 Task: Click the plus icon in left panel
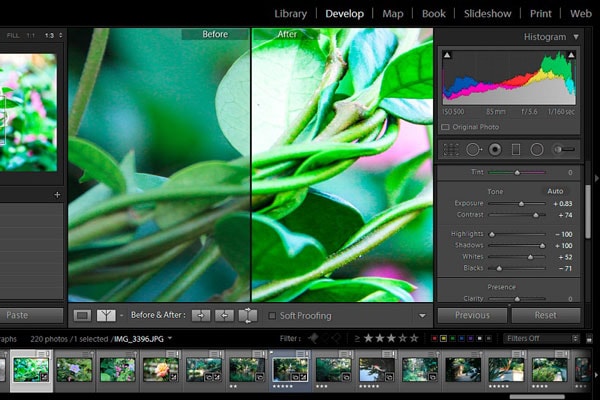click(x=57, y=195)
